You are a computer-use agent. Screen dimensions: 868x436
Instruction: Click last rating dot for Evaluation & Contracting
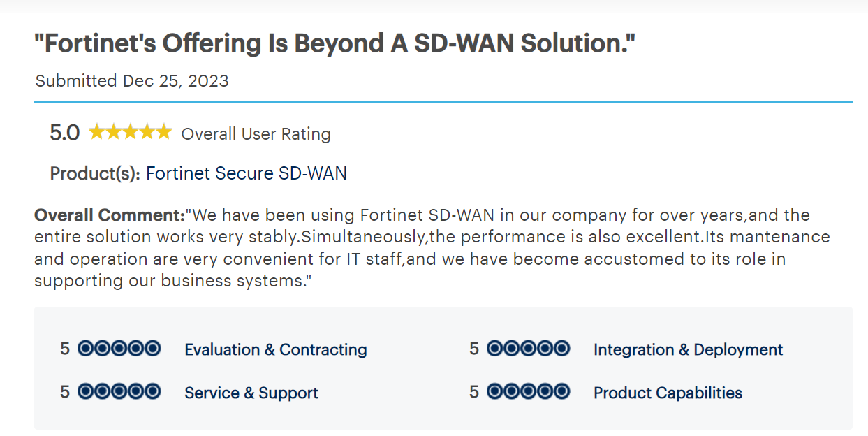152,348
